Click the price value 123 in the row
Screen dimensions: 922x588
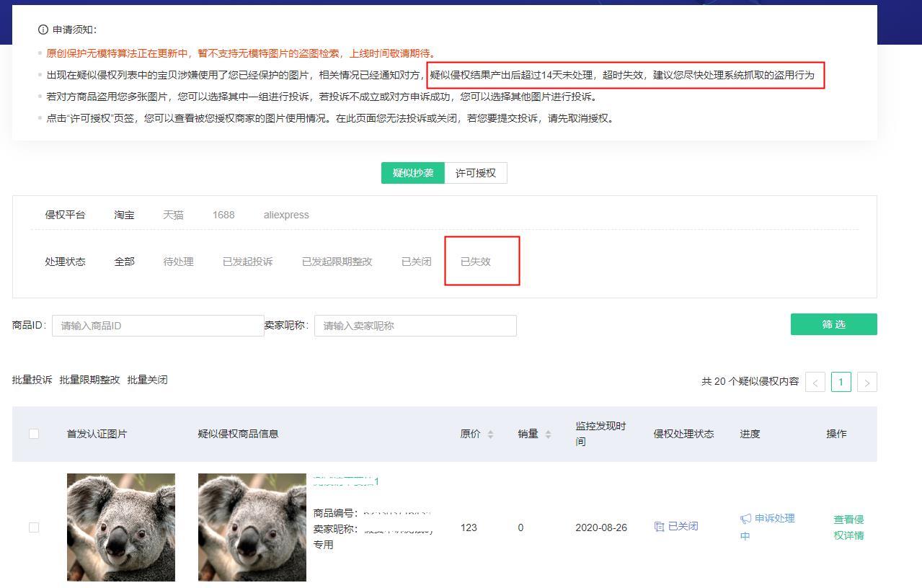[469, 527]
